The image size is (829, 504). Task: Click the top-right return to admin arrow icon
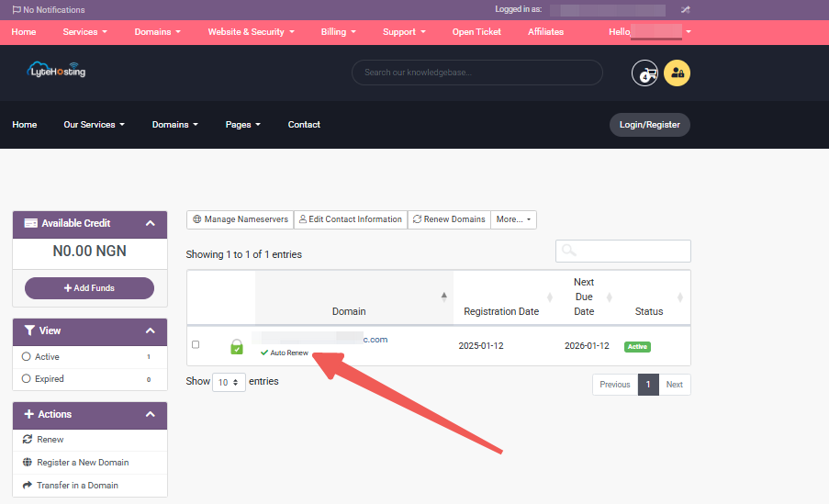(x=685, y=9)
